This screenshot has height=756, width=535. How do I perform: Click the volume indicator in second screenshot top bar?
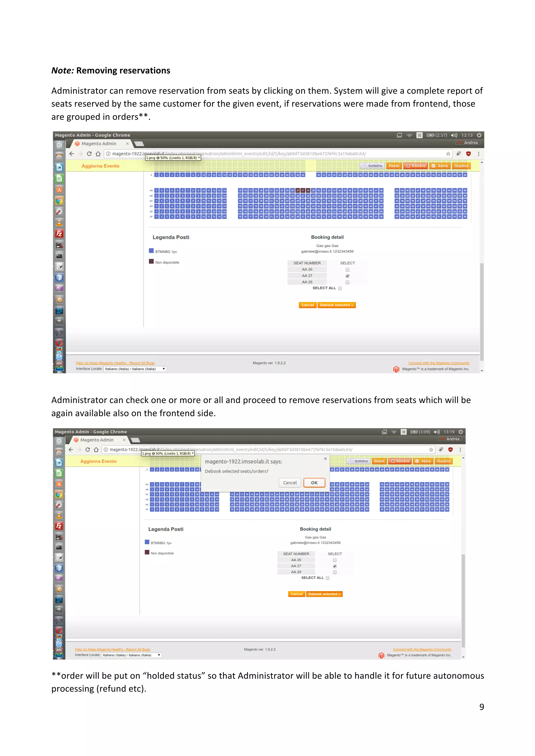point(437,432)
